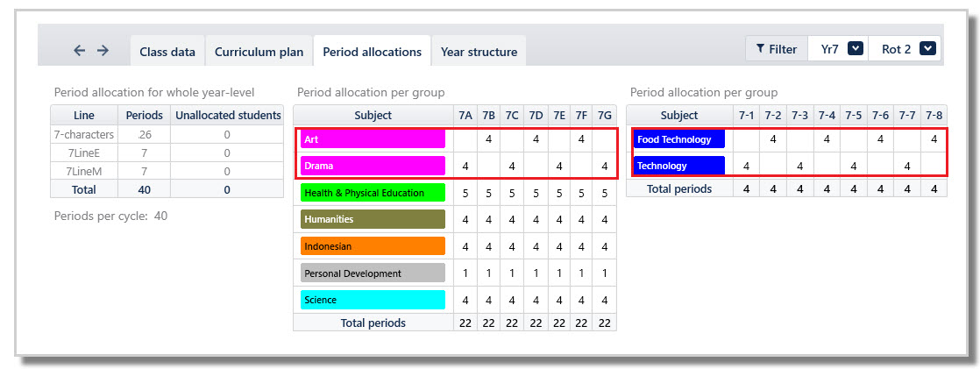The width and height of the screenshot is (980, 369).
Task: Select the orange Indonesian subject label
Action: (373, 246)
